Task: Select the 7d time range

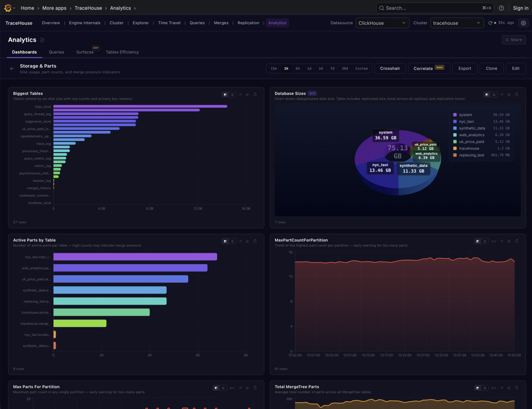Action: click(332, 69)
